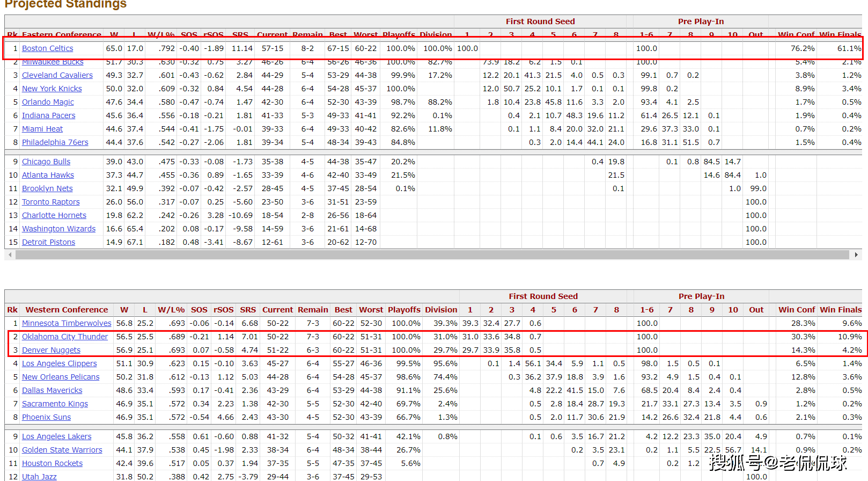This screenshot has width=868, height=481.
Task: Sort Western table by Win Conf column
Action: pos(797,310)
